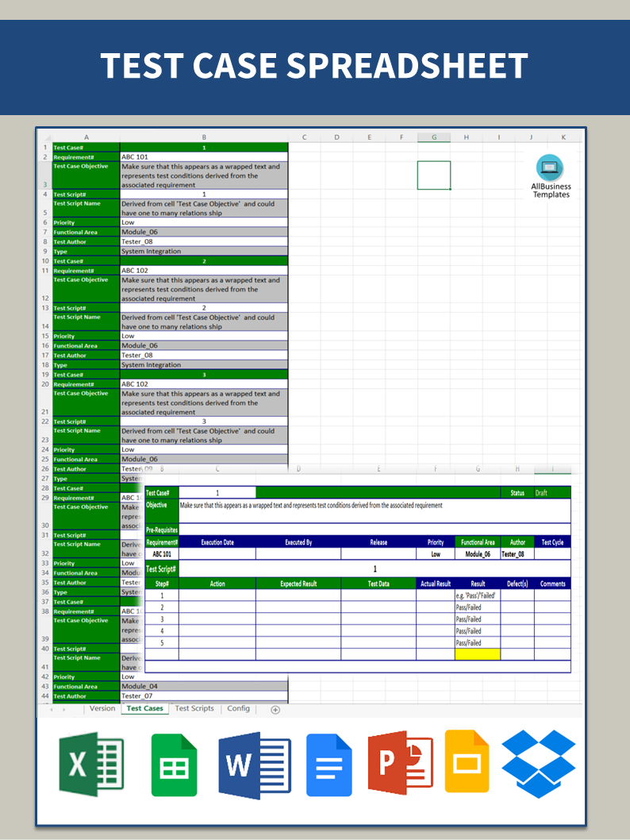Click the 'Expected Result' column header

[298, 584]
